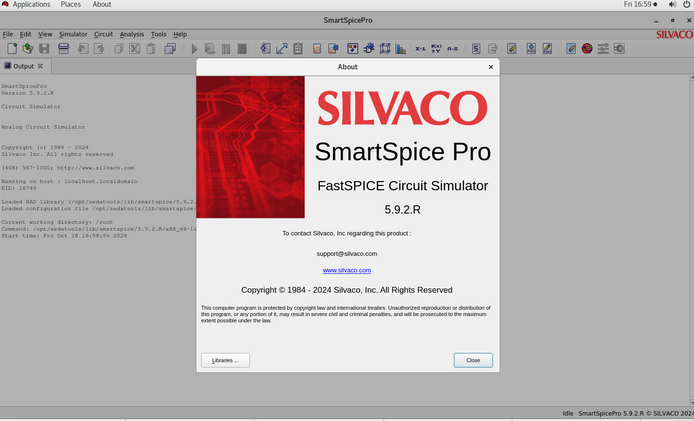
Task: Pause the simulation
Action: (x=226, y=49)
